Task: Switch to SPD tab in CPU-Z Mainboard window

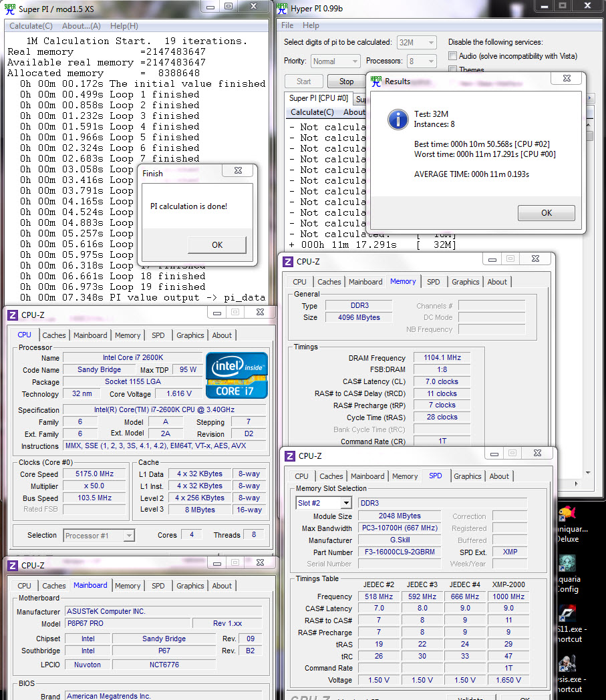Action: click(158, 586)
